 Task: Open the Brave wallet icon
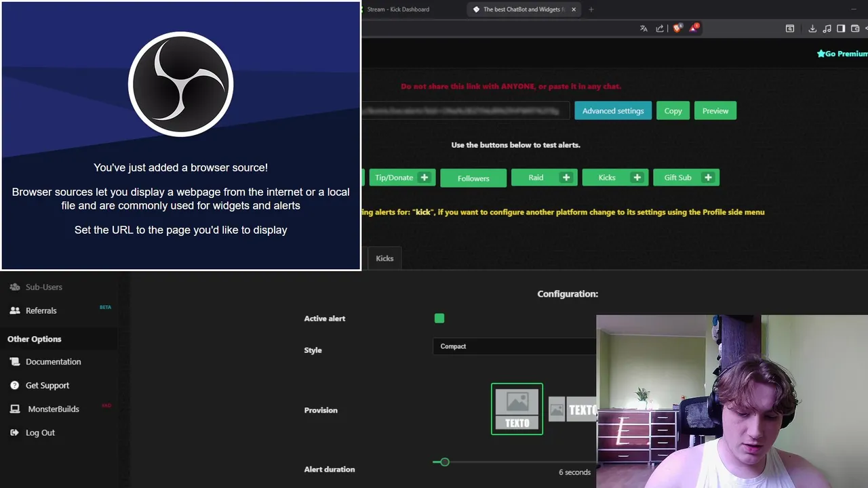(855, 28)
